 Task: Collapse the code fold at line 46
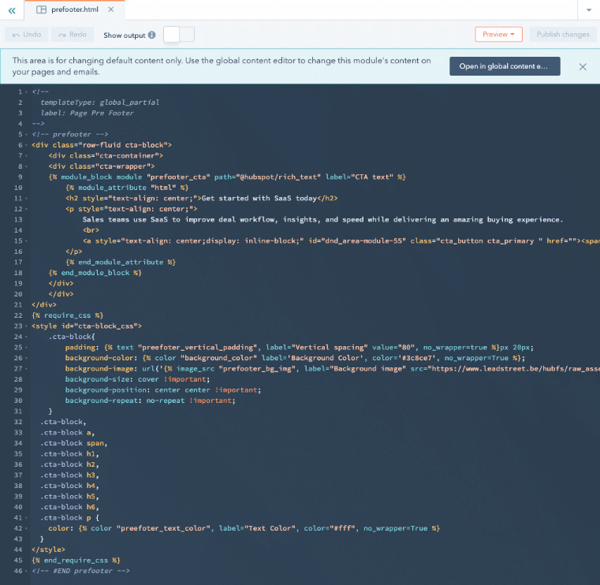coord(26,571)
